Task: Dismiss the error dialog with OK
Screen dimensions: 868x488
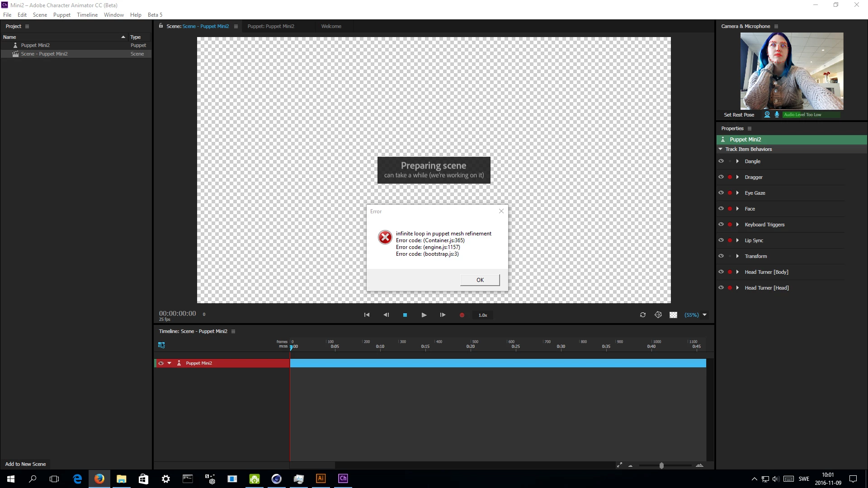Action: 480,280
